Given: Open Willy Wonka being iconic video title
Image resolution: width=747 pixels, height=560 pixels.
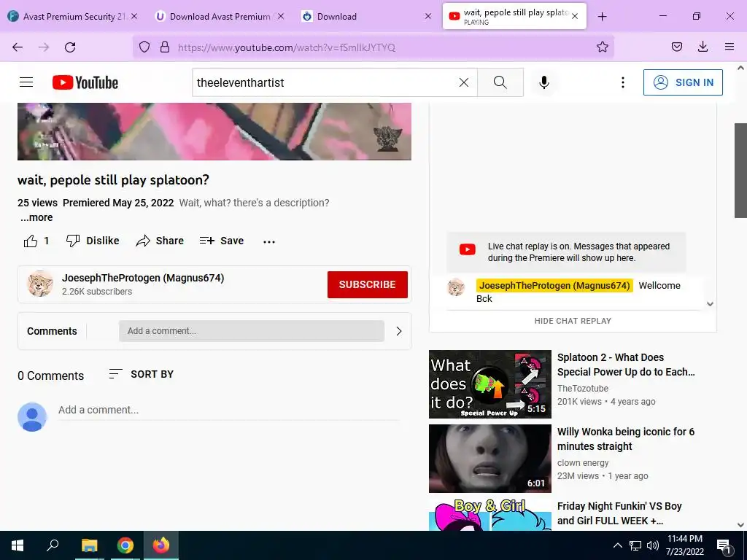Looking at the screenshot, I should tap(625, 439).
